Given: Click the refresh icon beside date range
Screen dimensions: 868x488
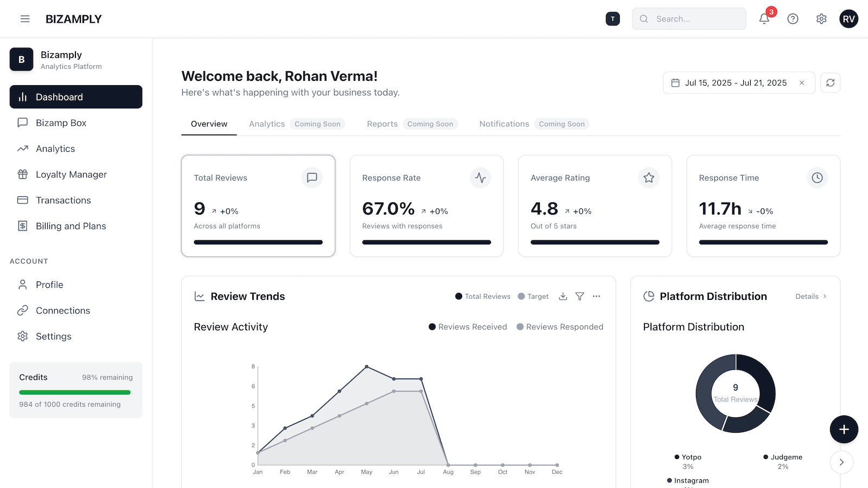Looking at the screenshot, I should (830, 83).
